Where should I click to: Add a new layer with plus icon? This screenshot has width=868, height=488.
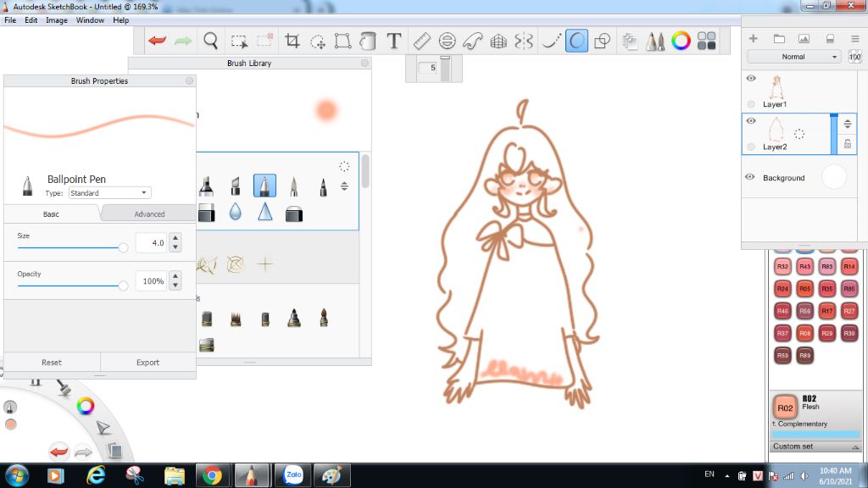tap(753, 38)
